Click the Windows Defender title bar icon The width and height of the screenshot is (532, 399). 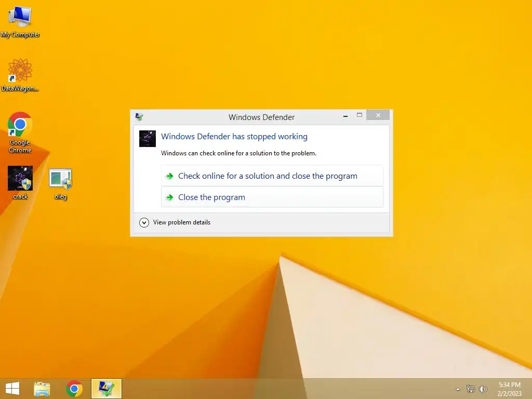[x=139, y=117]
